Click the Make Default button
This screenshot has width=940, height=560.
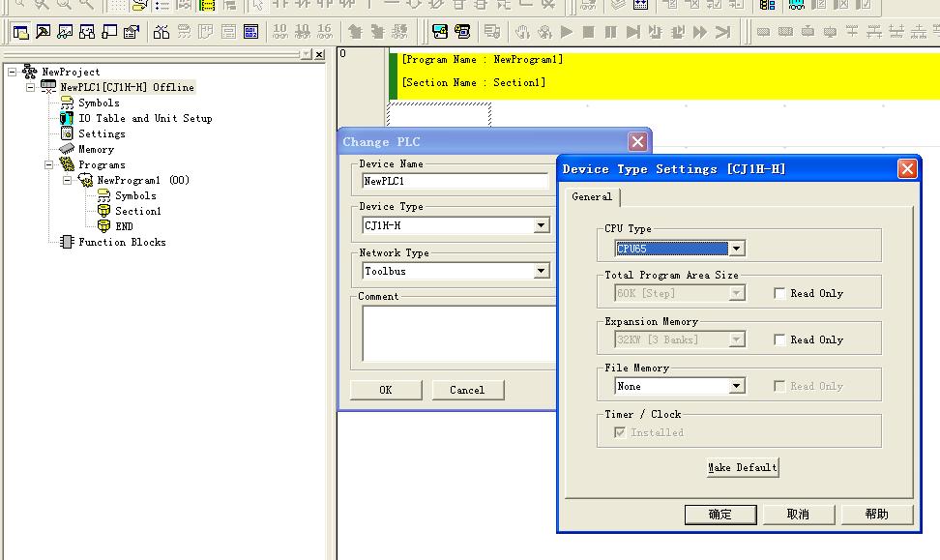coord(742,467)
